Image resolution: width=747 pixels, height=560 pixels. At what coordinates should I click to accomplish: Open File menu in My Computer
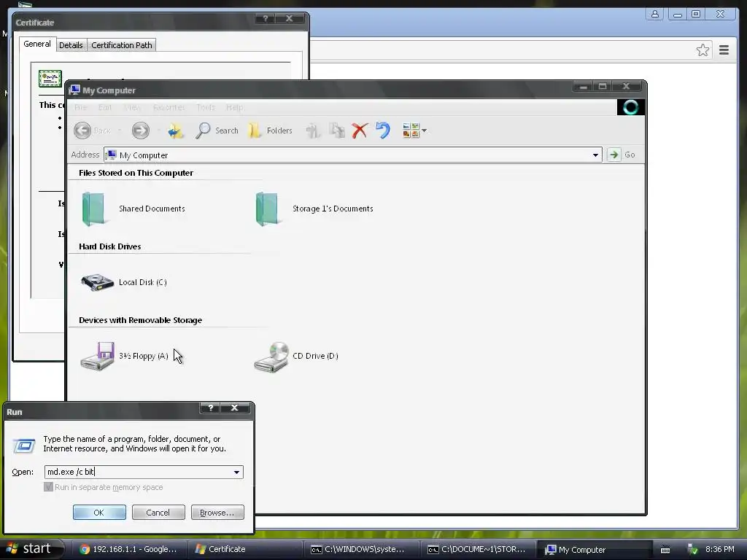click(x=80, y=107)
